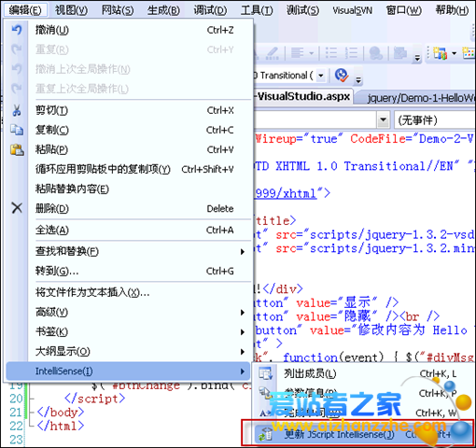This screenshot has height=448, width=476.
Task: Open the Help menu
Action: coord(452,10)
